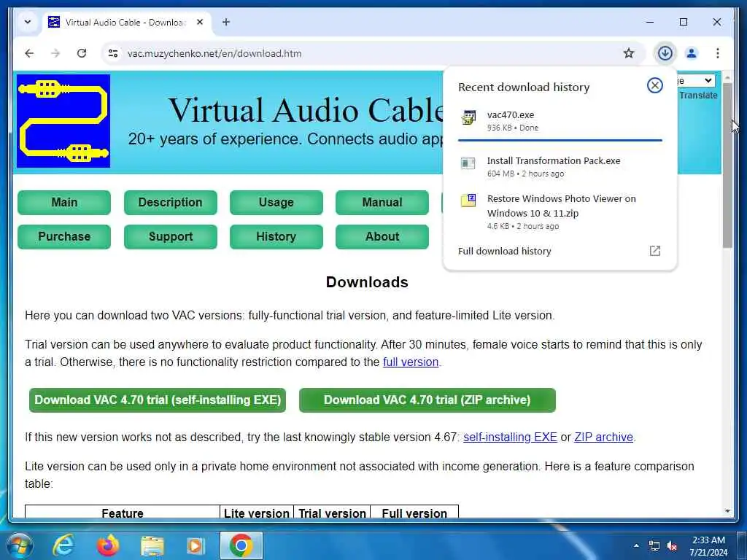View site information icon in address bar
The height and width of the screenshot is (560, 747).
[113, 53]
